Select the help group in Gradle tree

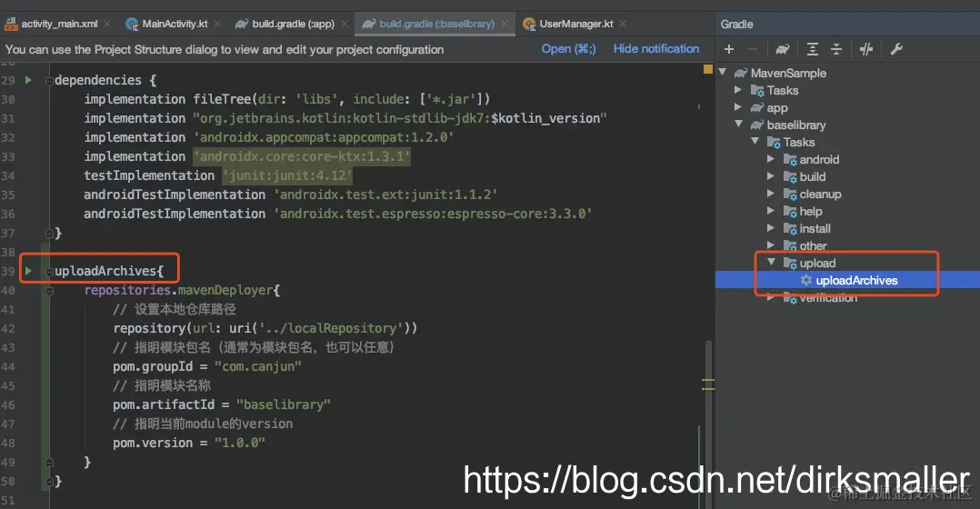pyautogui.click(x=811, y=211)
